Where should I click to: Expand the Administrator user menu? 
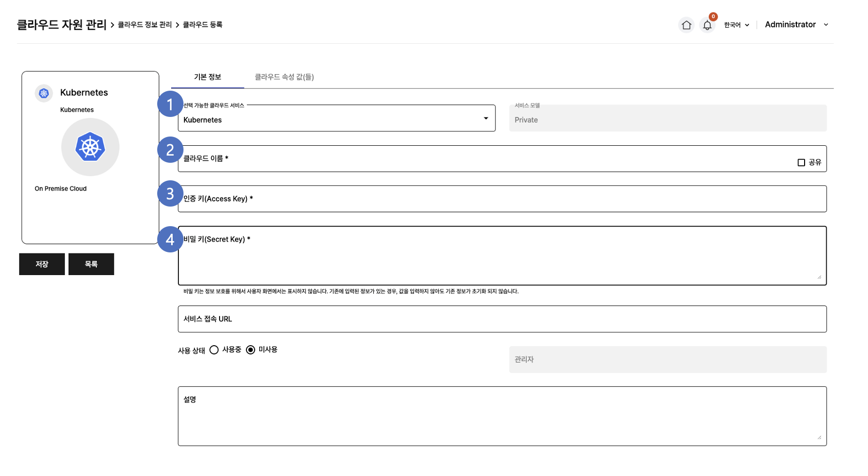pyautogui.click(x=796, y=25)
